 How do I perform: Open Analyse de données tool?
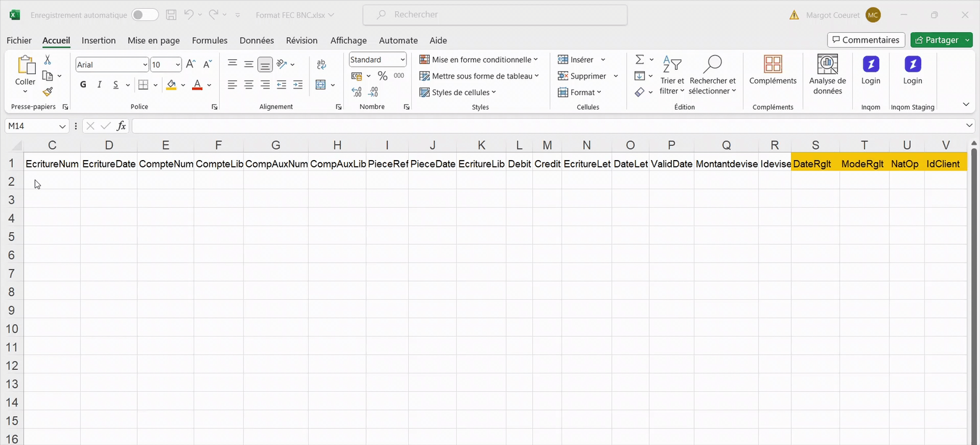827,74
